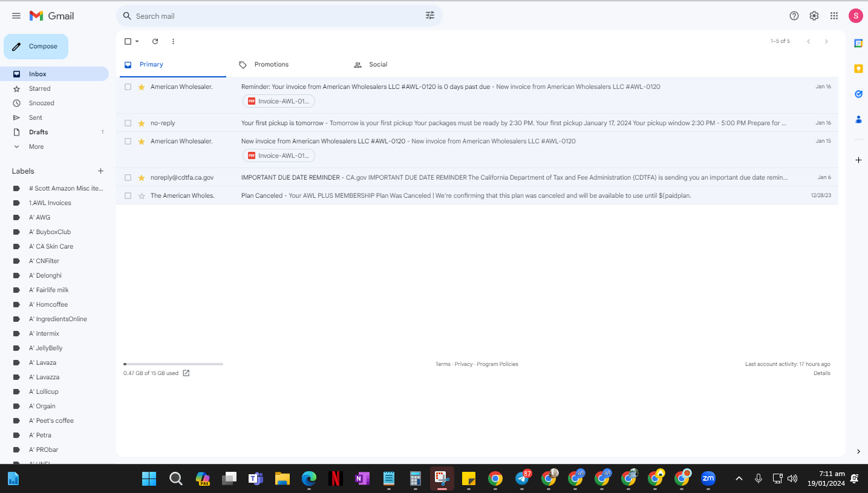The width and height of the screenshot is (868, 493).
Task: Unstar the noreply@cdtfa.ca.gov email
Action: 142,177
